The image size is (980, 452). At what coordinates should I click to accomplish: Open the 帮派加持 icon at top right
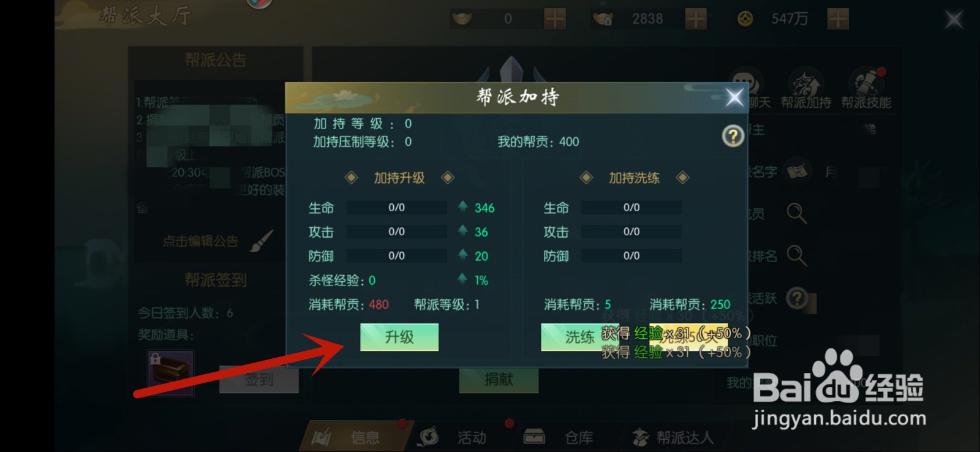(x=805, y=89)
